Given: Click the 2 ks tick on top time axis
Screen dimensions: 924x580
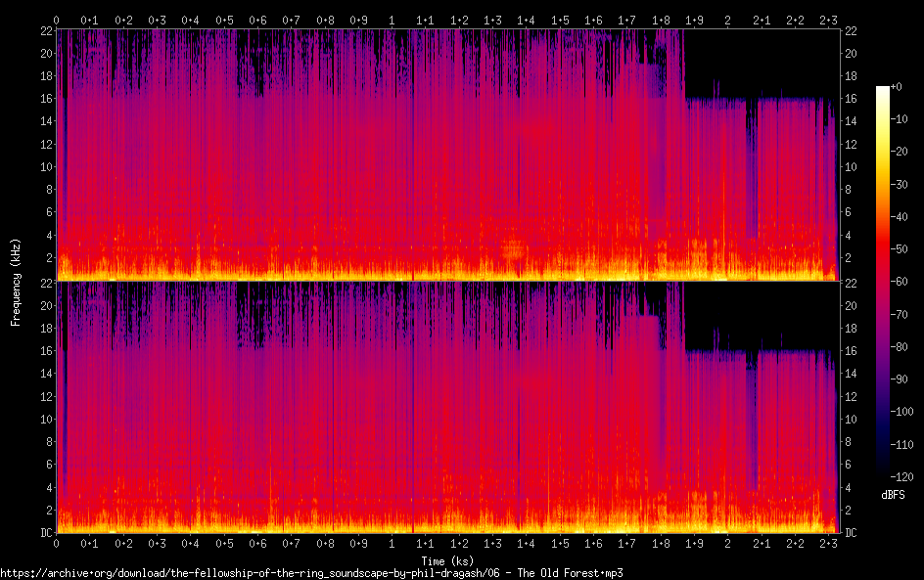Looking at the screenshot, I should (726, 20).
